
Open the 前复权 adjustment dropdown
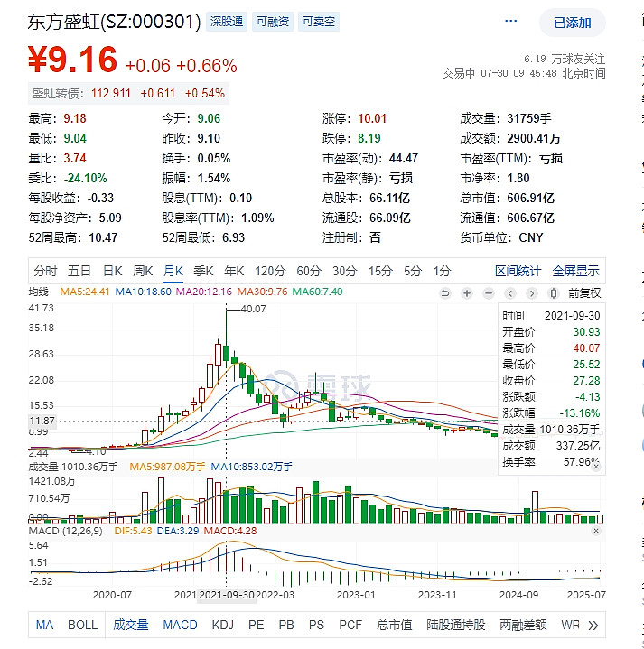584,293
